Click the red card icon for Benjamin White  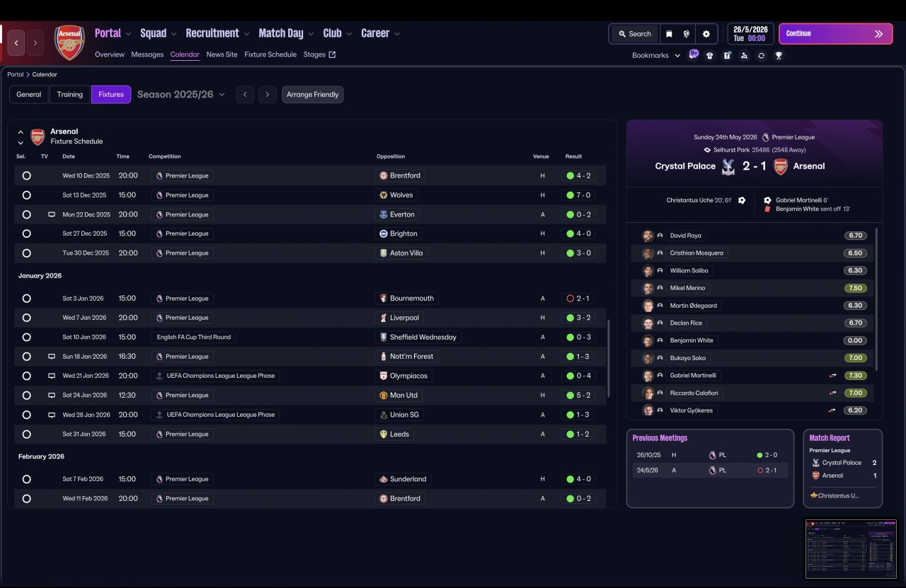coord(767,209)
